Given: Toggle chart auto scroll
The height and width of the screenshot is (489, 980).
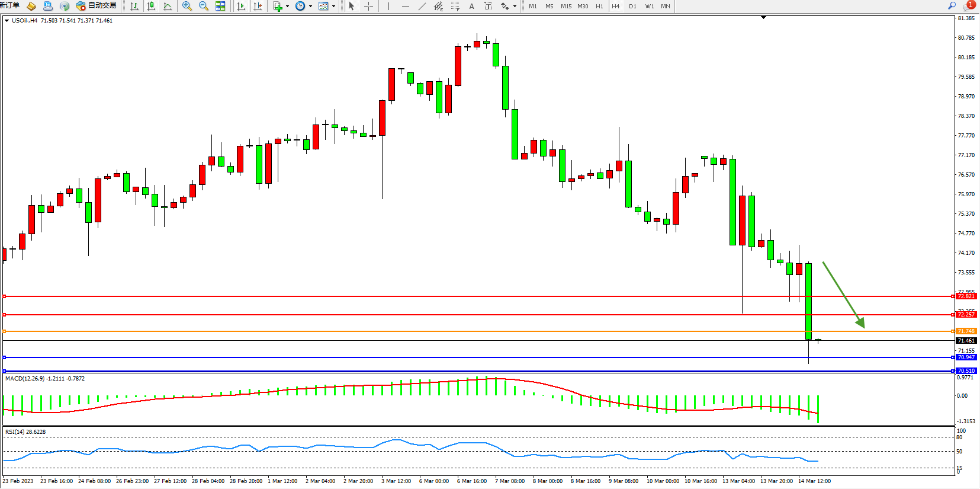Looking at the screenshot, I should [241, 6].
